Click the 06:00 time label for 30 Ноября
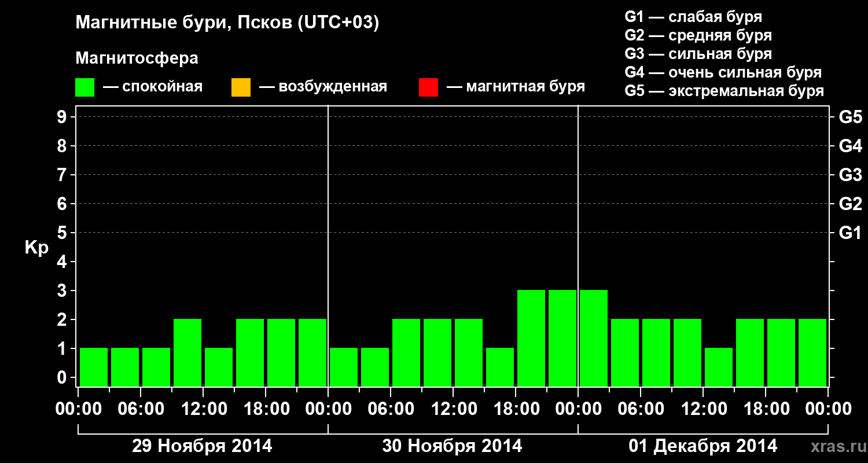 point(391,409)
